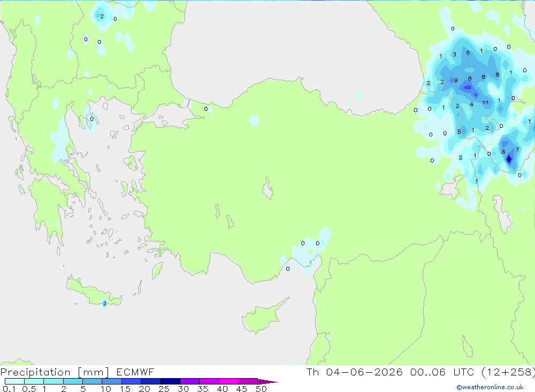This screenshot has height=392, width=535.
Task: Click the 40–45 mm magenta legend swatch
Action: 228,381
